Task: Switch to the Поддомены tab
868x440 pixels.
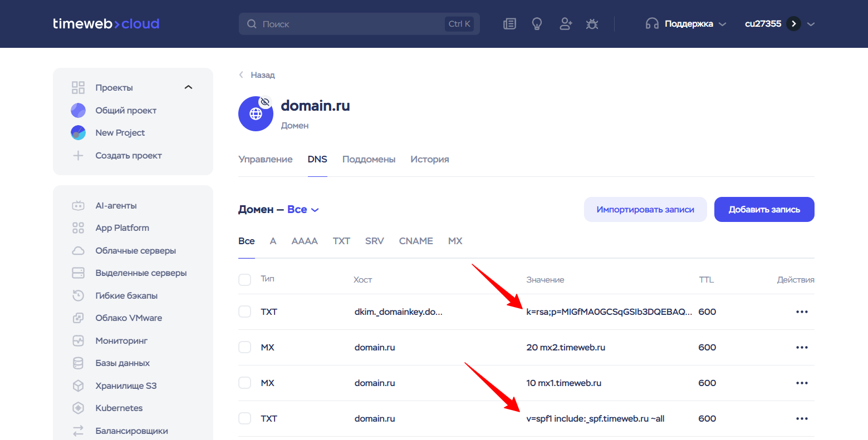Action: click(369, 160)
